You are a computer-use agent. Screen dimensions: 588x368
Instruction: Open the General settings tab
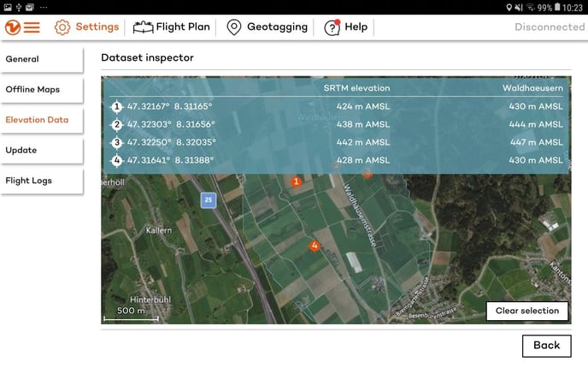click(41, 59)
